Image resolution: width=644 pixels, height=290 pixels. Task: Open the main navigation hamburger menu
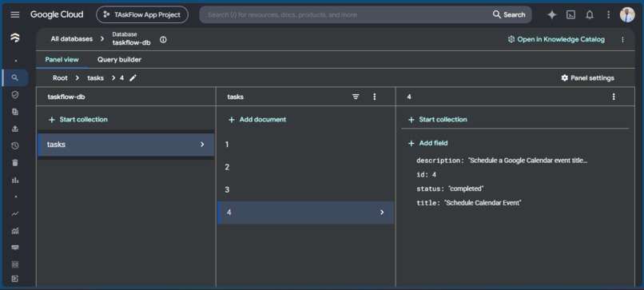click(x=15, y=15)
